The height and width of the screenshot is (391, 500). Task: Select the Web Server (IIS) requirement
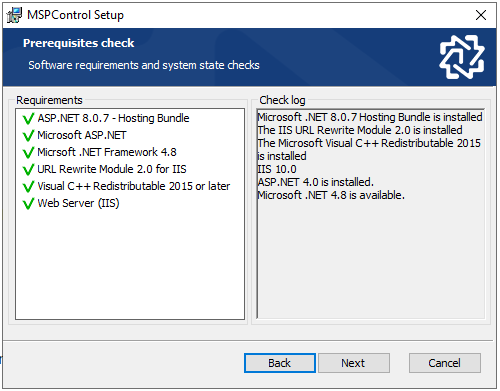click(78, 203)
